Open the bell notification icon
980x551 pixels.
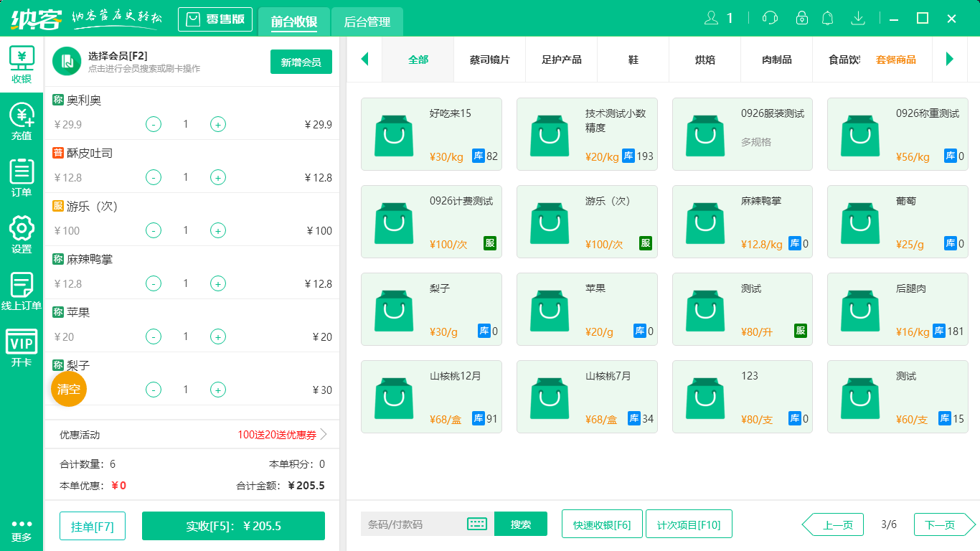827,18
